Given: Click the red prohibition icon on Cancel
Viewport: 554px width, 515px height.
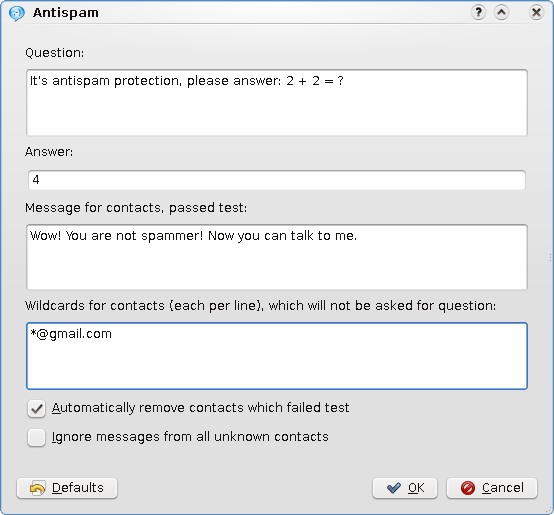Looking at the screenshot, I should click(x=468, y=488).
